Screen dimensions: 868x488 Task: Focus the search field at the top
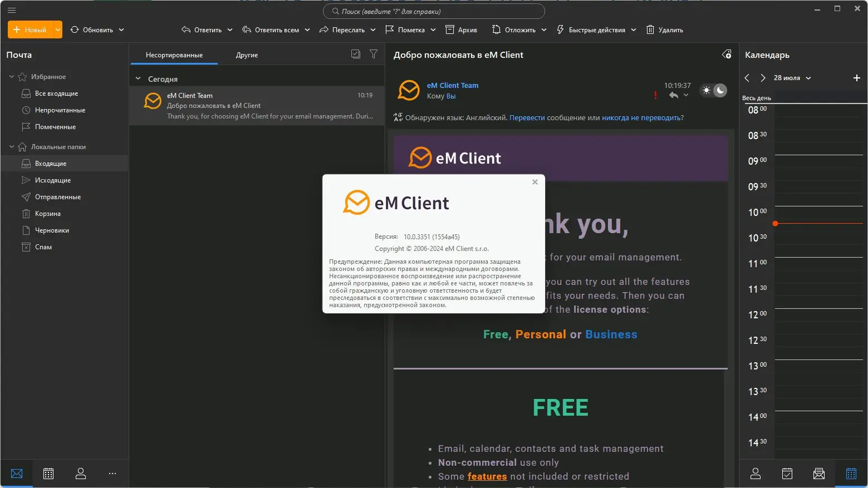tap(434, 11)
